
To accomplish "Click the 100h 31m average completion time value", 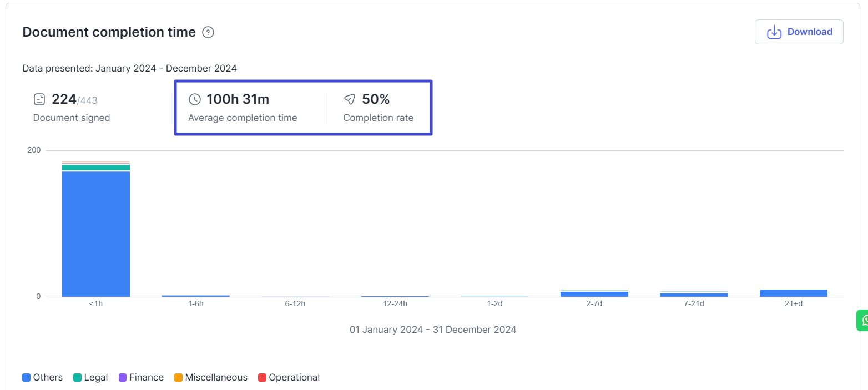I will pyautogui.click(x=238, y=99).
